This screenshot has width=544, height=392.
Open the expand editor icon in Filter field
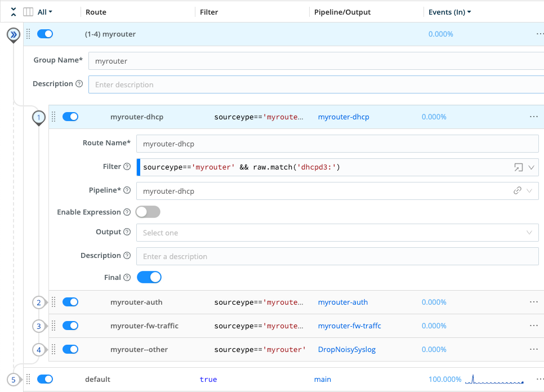point(518,167)
